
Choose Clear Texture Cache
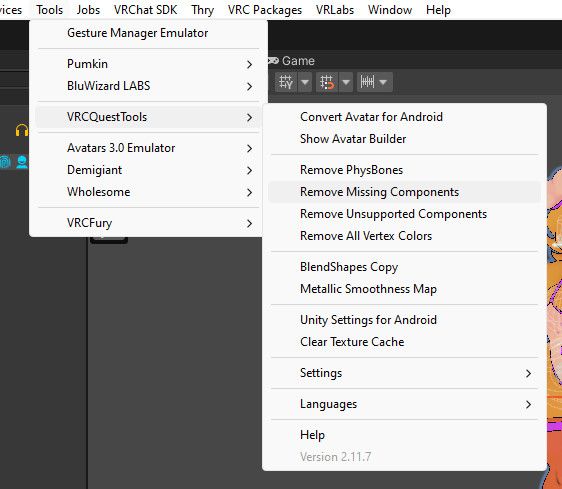(x=404, y=342)
